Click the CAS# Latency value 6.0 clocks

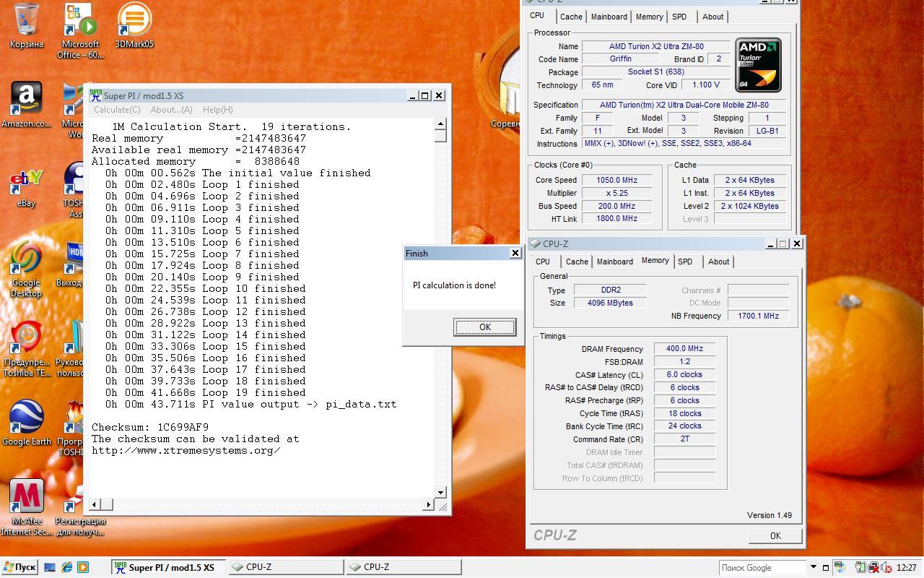click(684, 374)
